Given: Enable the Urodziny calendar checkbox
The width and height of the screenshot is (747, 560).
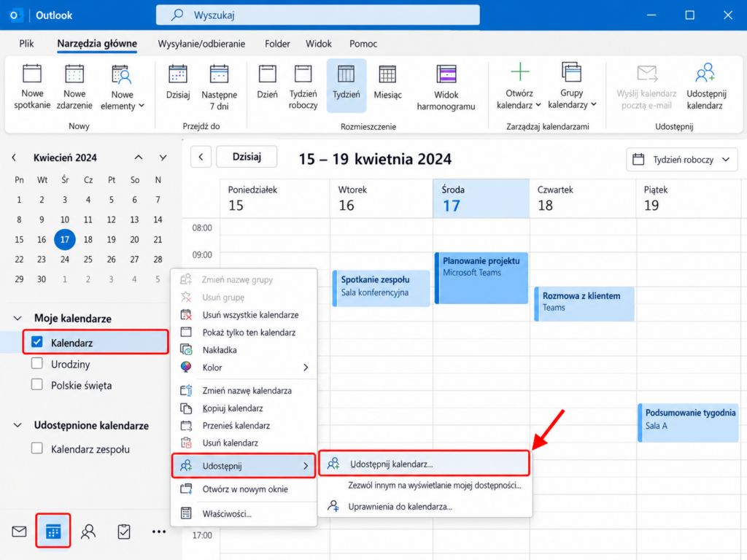Looking at the screenshot, I should (x=36, y=363).
